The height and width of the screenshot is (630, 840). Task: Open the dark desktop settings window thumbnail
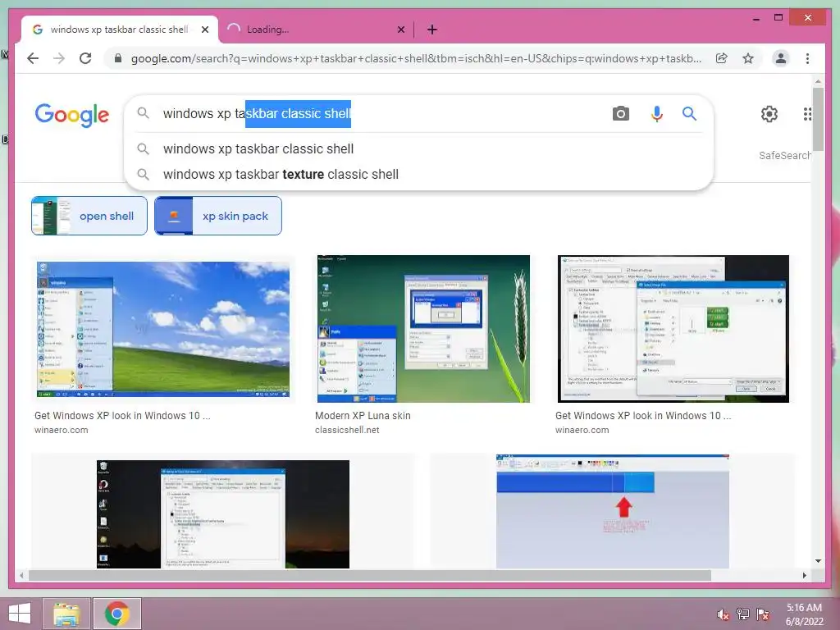point(223,514)
